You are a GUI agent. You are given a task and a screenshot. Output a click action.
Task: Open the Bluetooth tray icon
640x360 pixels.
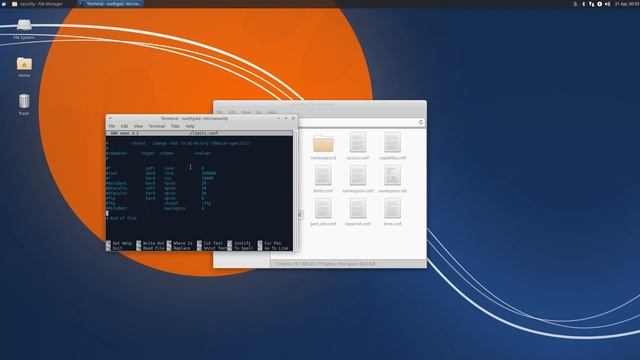[583, 4]
